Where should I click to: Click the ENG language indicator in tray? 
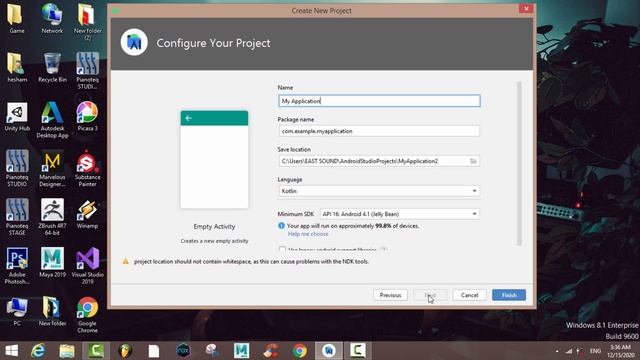coord(595,351)
